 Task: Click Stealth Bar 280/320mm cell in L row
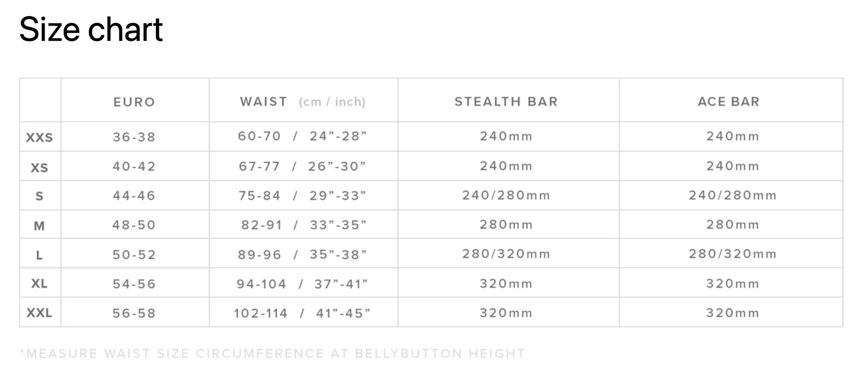click(506, 254)
